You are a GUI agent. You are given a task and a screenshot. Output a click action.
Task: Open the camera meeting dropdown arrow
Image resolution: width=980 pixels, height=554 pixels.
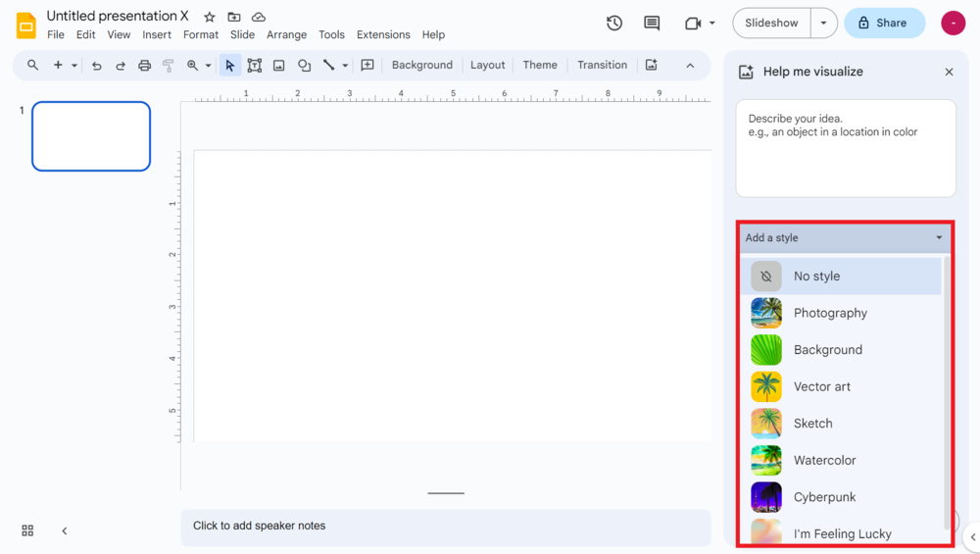click(x=712, y=23)
